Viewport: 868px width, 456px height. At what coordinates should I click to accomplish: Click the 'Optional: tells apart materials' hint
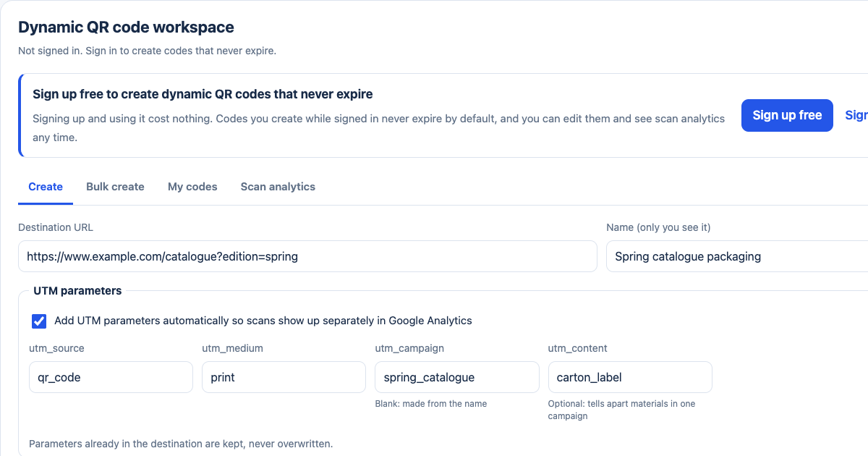621,410
